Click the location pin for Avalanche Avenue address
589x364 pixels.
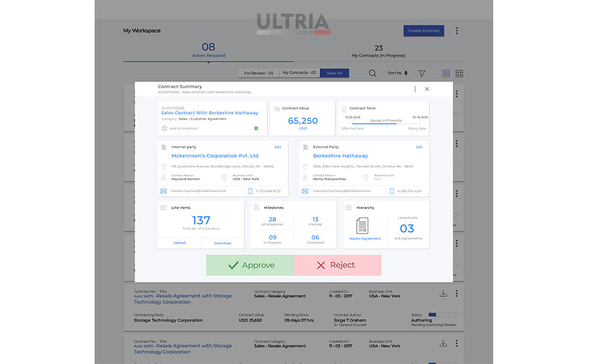(163, 166)
